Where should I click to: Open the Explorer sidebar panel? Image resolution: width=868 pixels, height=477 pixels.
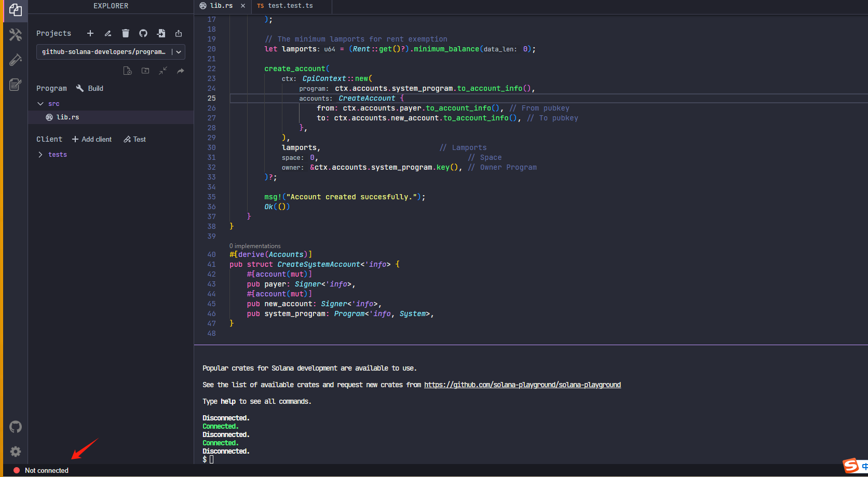click(x=15, y=10)
